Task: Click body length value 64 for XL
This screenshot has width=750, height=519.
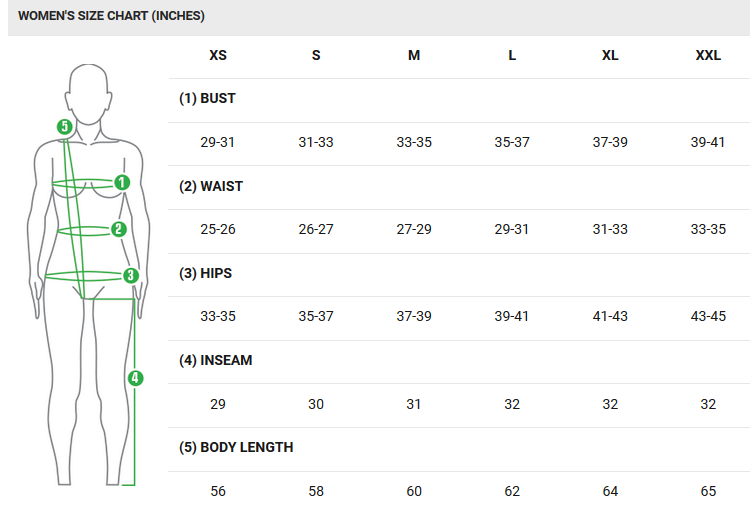Action: [x=610, y=491]
